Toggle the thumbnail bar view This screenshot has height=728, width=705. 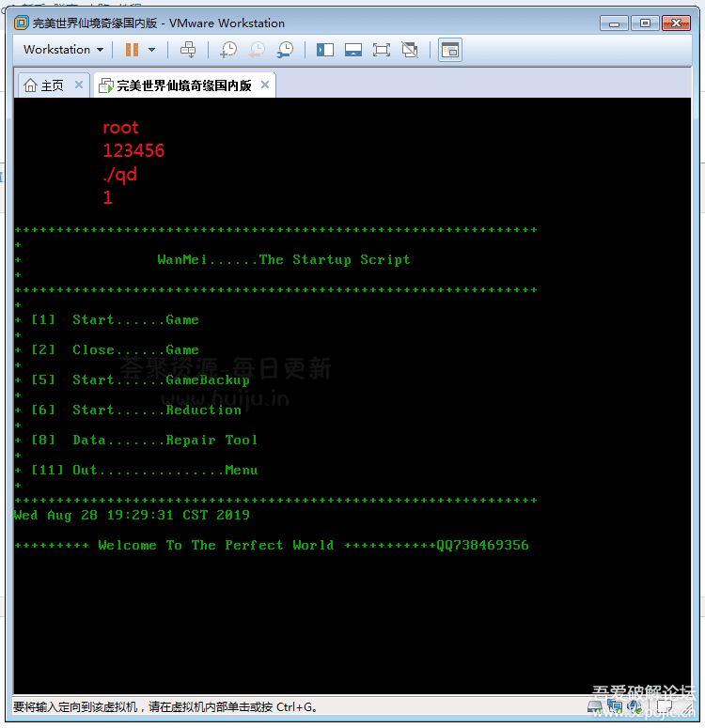click(353, 50)
